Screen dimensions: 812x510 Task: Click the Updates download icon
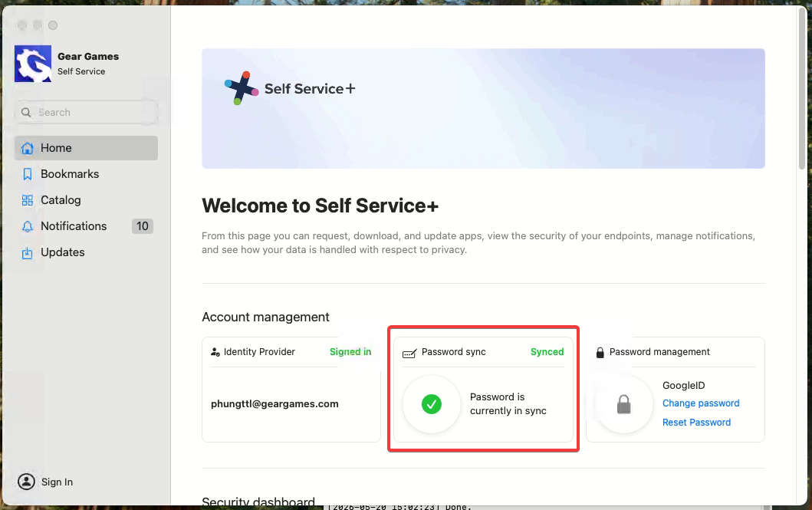(x=28, y=252)
